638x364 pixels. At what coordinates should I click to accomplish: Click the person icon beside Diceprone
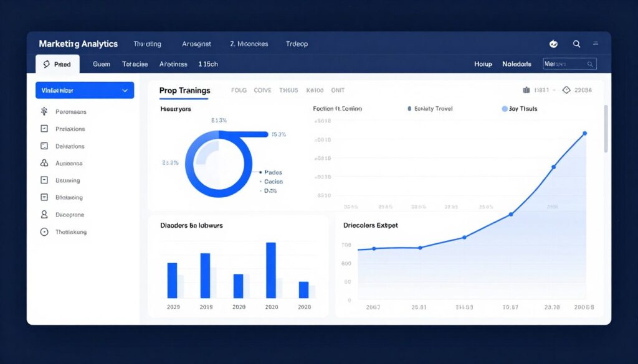(x=44, y=215)
